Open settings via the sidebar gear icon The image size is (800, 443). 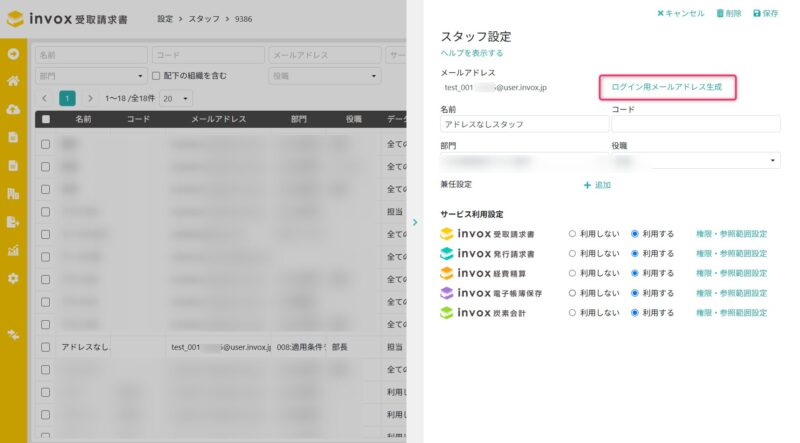pos(13,278)
